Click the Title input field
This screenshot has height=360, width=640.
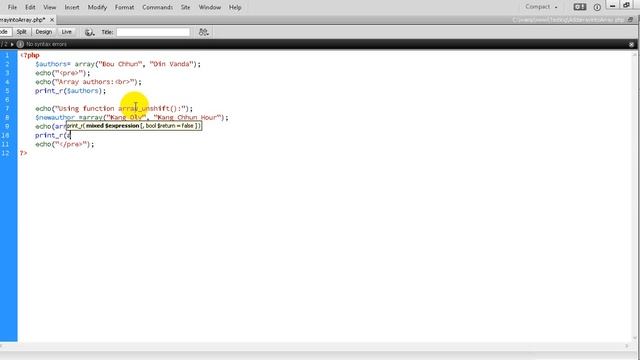pyautogui.click(x=153, y=32)
